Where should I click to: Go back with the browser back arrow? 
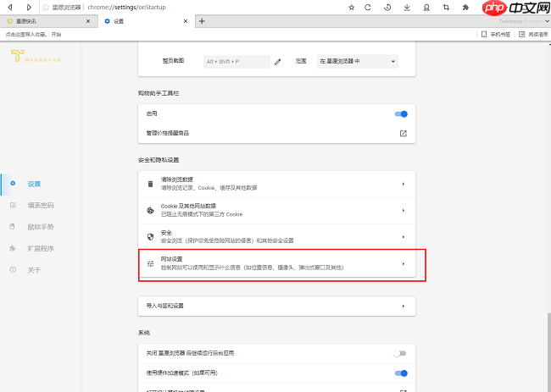(x=10, y=7)
